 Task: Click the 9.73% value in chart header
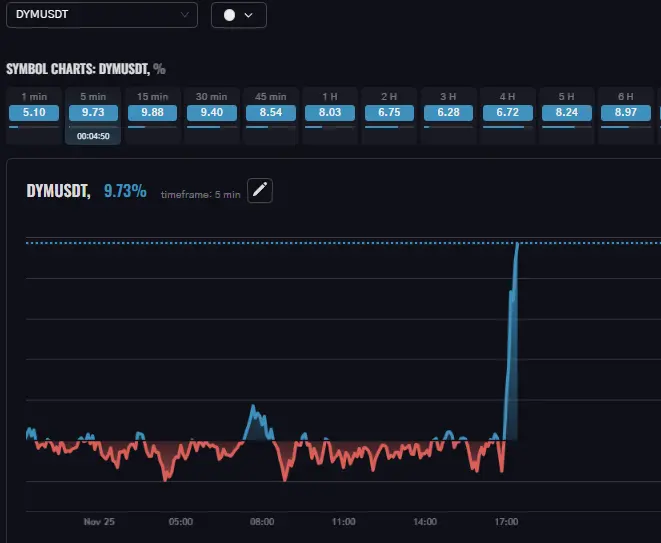pyautogui.click(x=125, y=191)
